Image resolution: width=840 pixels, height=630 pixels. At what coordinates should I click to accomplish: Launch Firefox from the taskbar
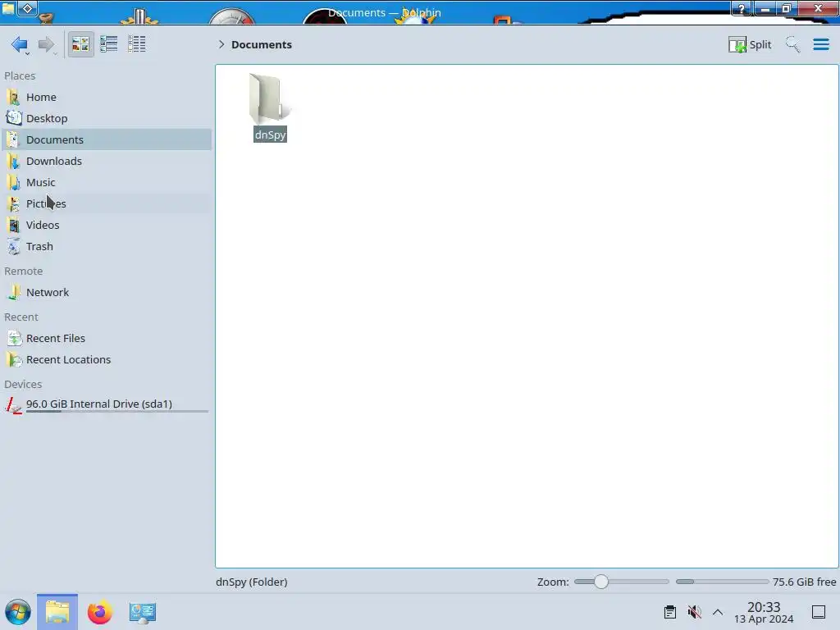[x=99, y=612]
